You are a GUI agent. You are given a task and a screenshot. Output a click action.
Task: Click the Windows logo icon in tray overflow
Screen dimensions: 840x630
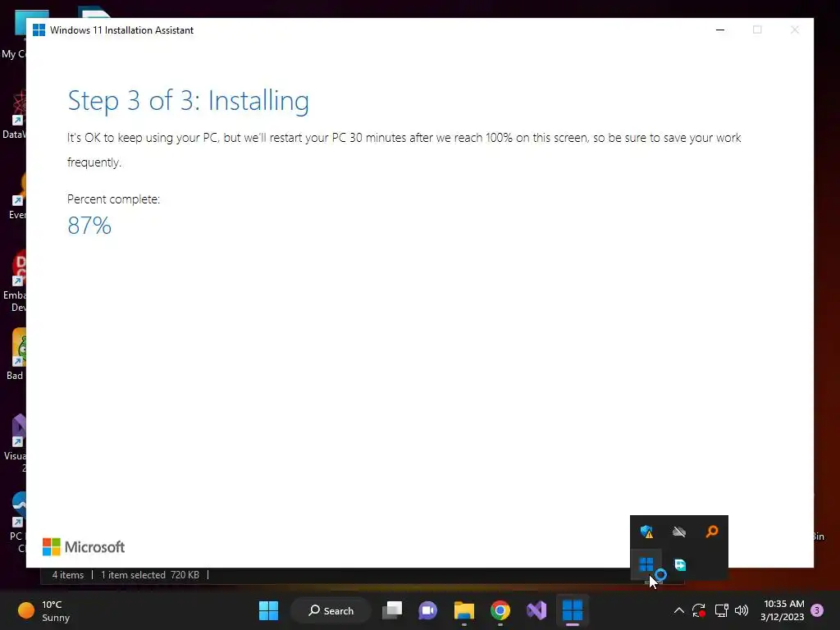646,564
